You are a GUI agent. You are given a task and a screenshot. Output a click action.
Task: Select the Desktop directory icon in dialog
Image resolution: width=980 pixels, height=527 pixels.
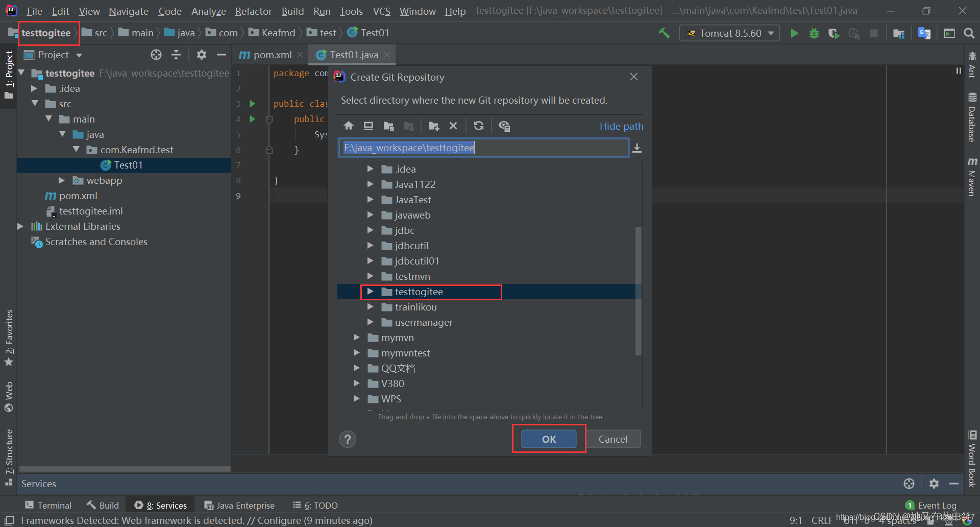coord(369,126)
